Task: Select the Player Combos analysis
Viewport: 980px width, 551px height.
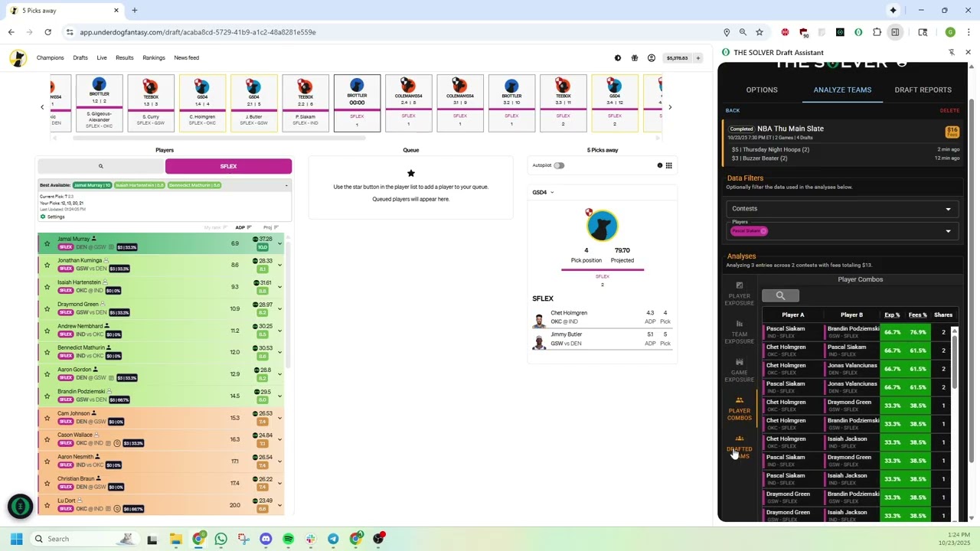Action: [x=740, y=409]
